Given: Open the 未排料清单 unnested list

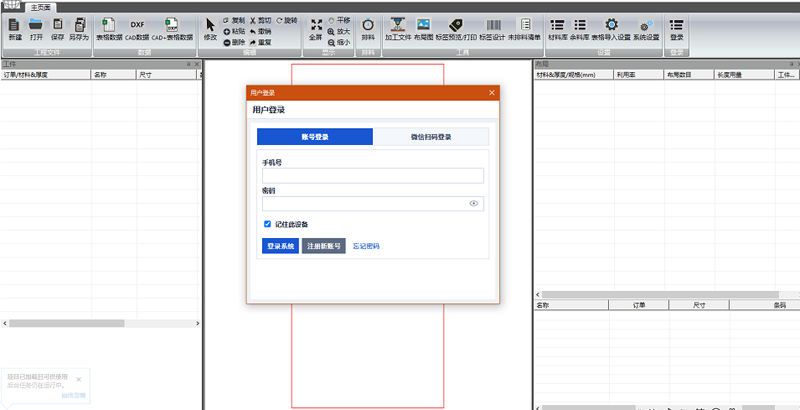Looking at the screenshot, I should [x=524, y=30].
